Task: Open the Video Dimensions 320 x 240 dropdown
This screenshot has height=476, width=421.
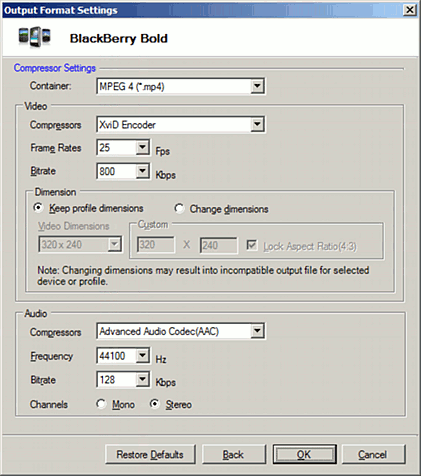Action: [80, 245]
